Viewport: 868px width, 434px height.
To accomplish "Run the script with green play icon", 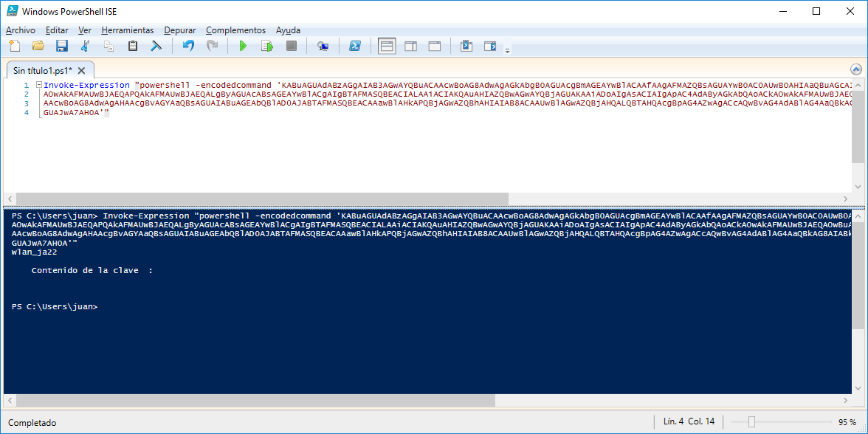I will tap(242, 46).
